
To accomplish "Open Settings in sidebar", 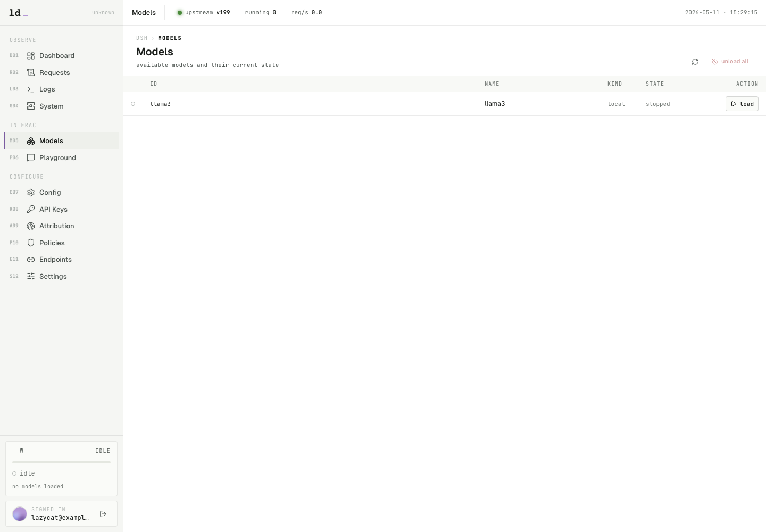I will [x=62, y=276].
